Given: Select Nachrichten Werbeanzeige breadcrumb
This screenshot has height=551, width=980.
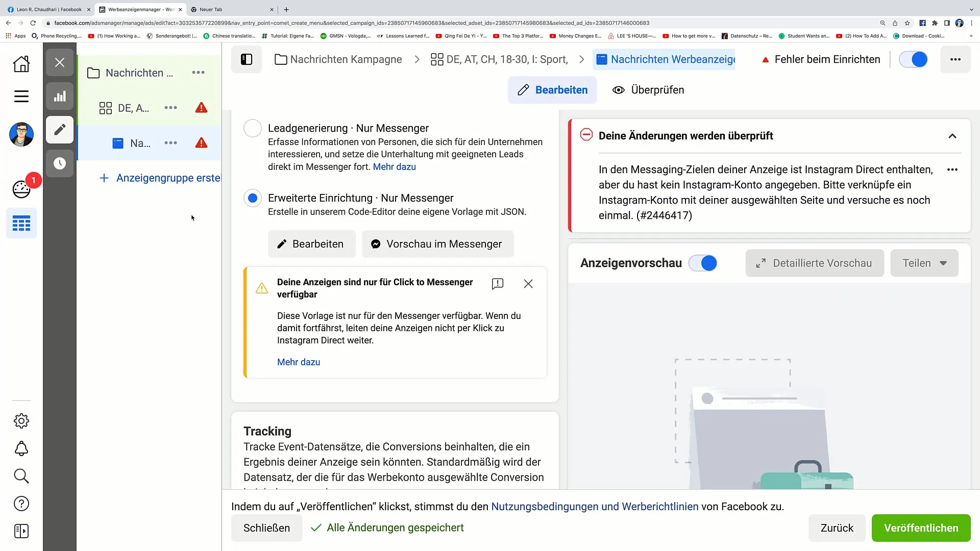Looking at the screenshot, I should click(664, 59).
